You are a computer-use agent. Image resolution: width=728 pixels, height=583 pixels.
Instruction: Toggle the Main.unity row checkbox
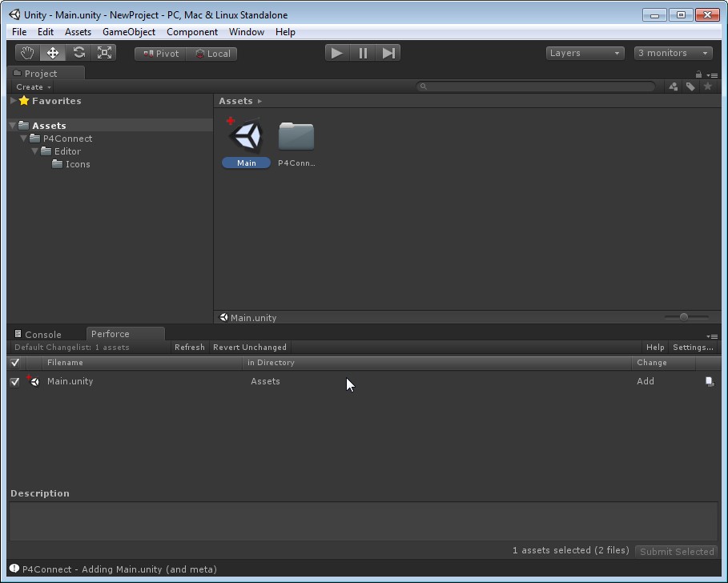coord(15,381)
